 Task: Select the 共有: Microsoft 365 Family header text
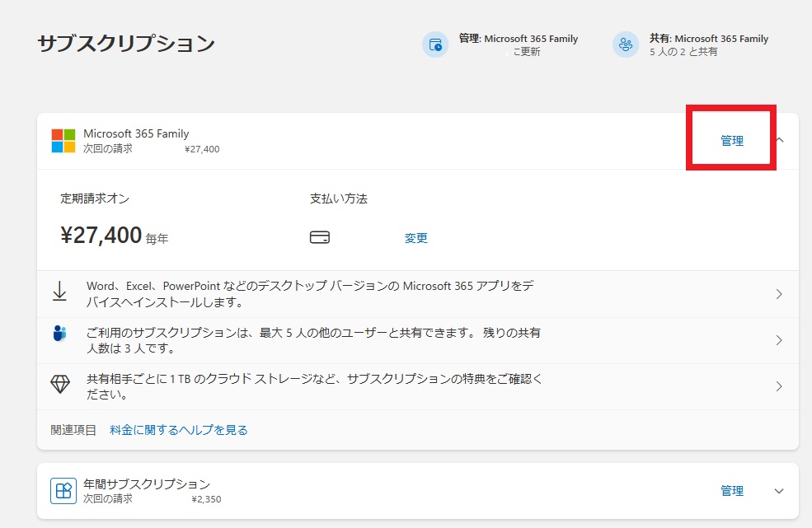pos(708,39)
